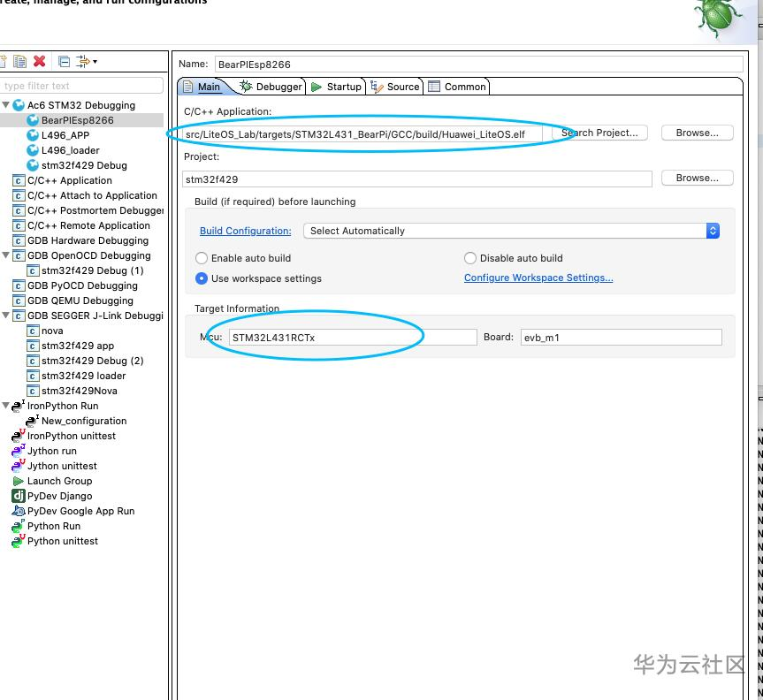The image size is (763, 700).
Task: Click the duplicate configuration icon
Action: 20,62
